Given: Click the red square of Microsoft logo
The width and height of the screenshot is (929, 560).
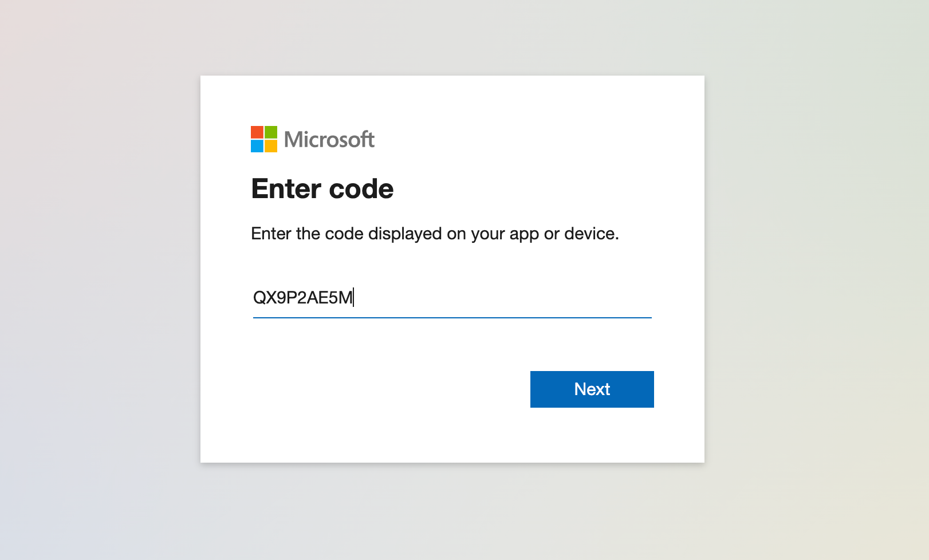Looking at the screenshot, I should tap(257, 132).
